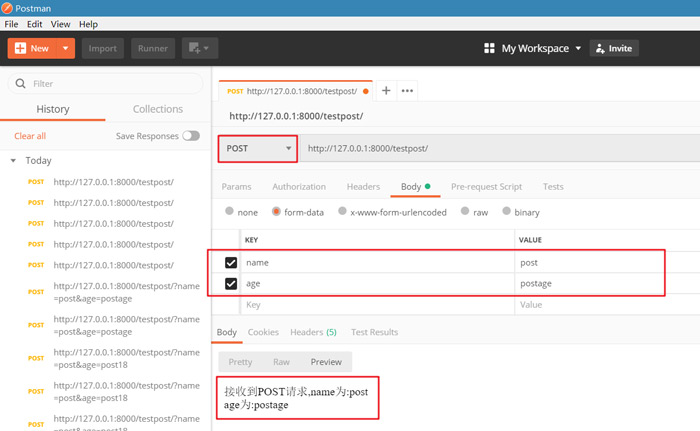Select the raw body radio button
The height and width of the screenshot is (431, 700).
[465, 211]
